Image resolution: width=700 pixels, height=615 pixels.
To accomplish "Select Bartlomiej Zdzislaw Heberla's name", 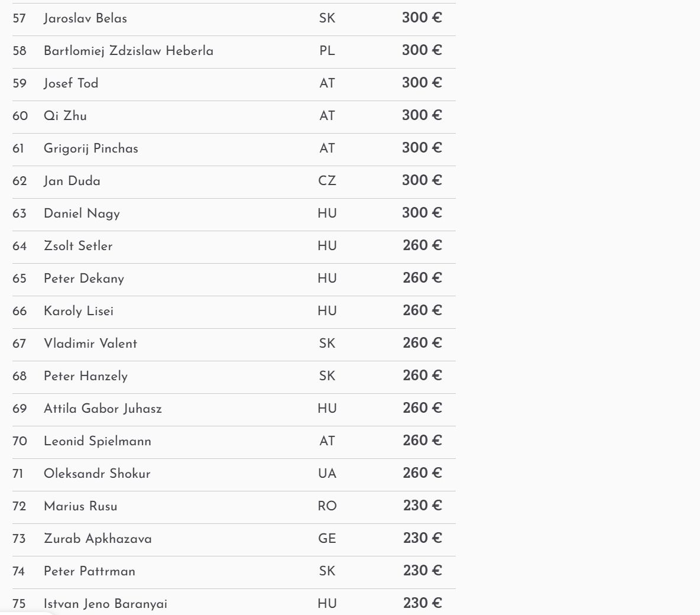I will point(128,51).
